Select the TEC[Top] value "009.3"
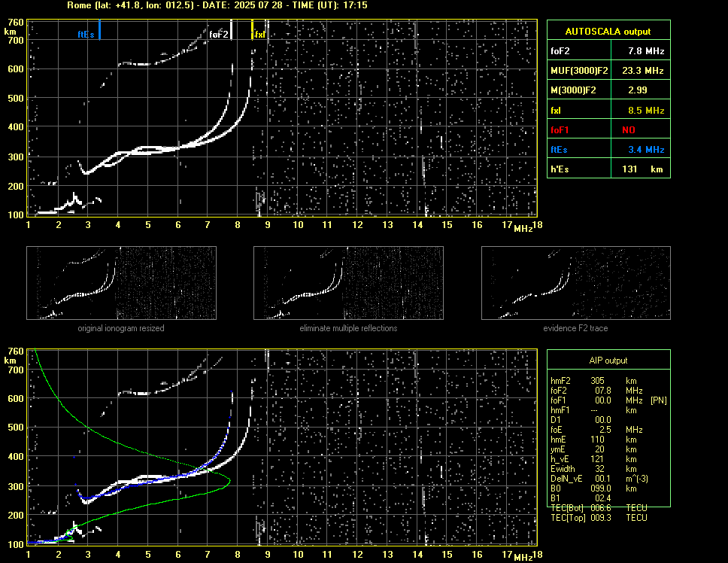Screen dimensions: 728x563 click(x=600, y=518)
